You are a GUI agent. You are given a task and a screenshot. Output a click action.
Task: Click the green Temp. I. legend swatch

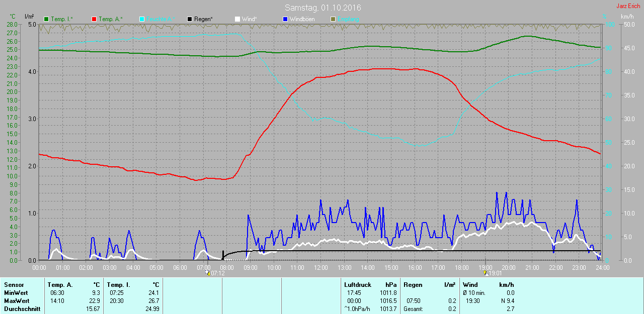point(47,19)
